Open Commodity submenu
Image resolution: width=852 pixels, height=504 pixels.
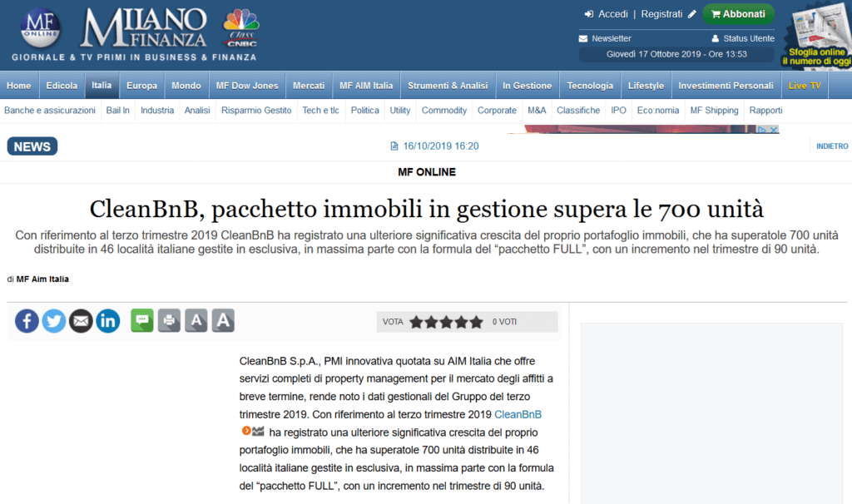[444, 111]
